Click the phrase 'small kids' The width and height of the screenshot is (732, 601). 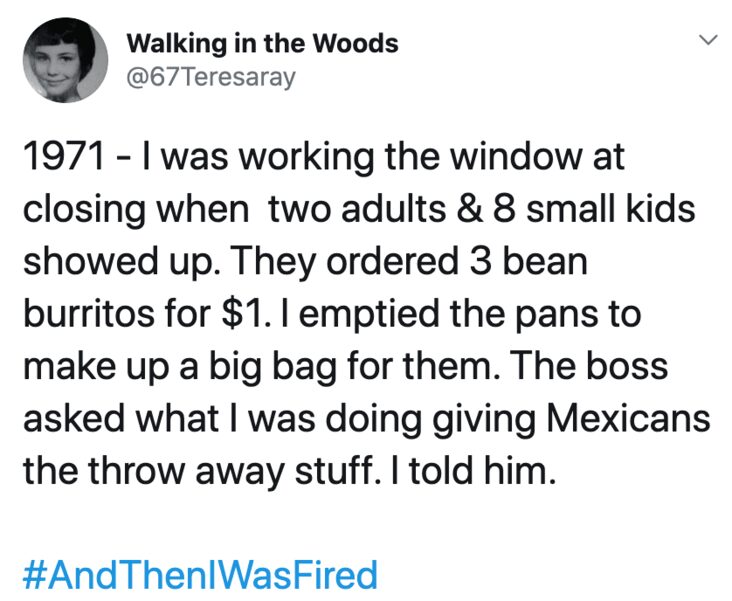click(x=612, y=209)
